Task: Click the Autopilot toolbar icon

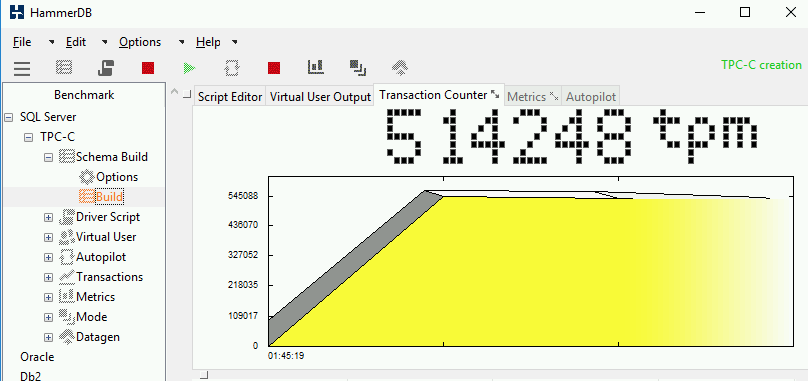Action: (x=232, y=68)
